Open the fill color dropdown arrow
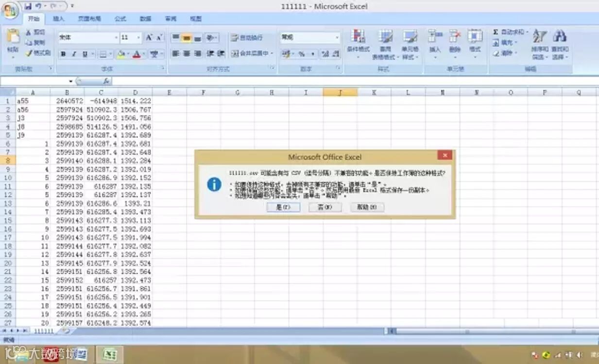This screenshot has height=364, width=599. (128, 54)
